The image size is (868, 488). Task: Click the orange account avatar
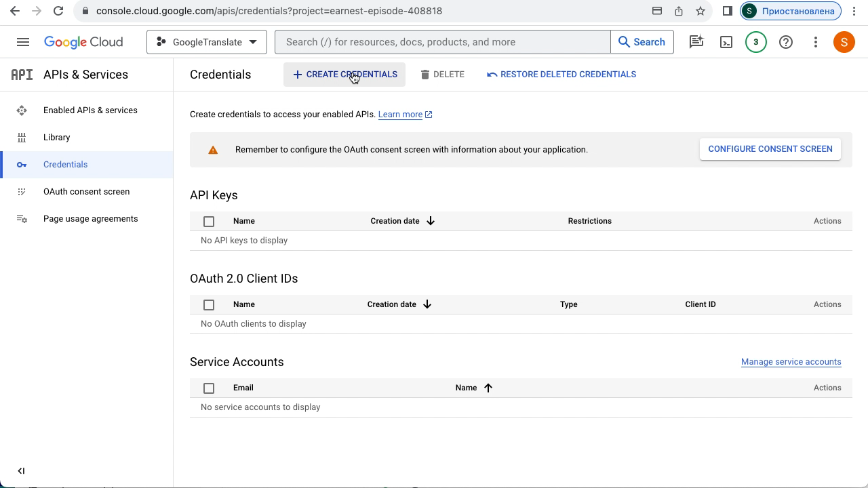click(844, 42)
